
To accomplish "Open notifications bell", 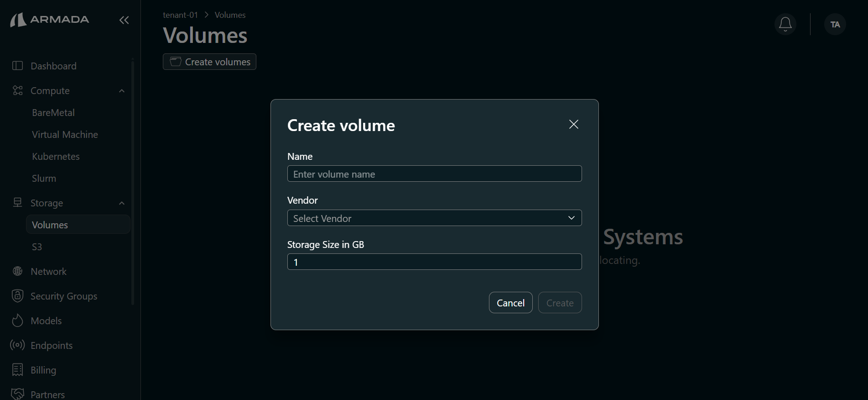I will pyautogui.click(x=785, y=24).
